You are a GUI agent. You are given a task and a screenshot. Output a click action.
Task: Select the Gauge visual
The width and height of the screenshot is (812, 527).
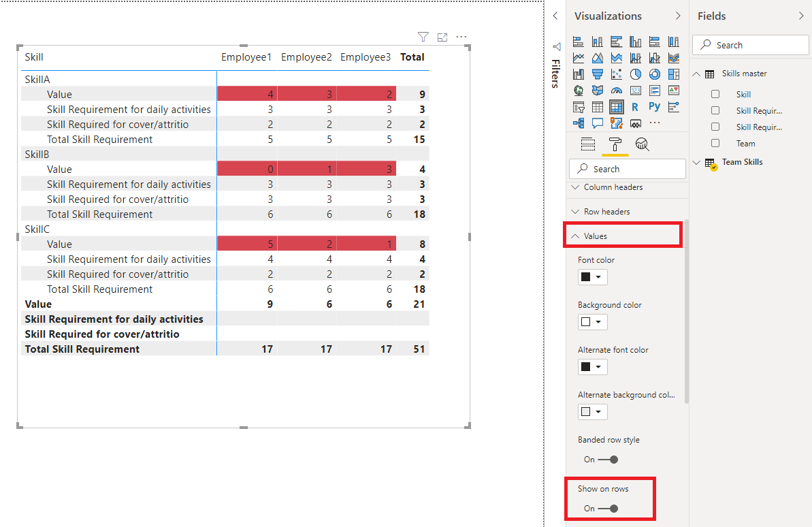(x=616, y=91)
